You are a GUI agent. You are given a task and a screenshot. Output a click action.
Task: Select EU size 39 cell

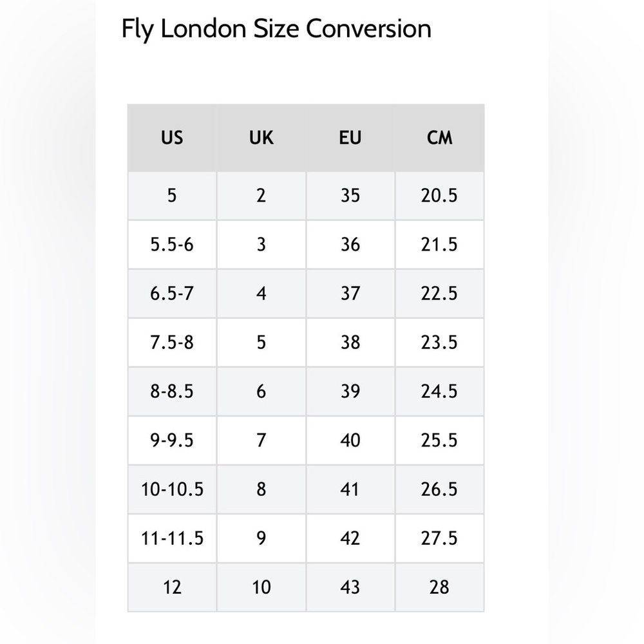point(350,391)
